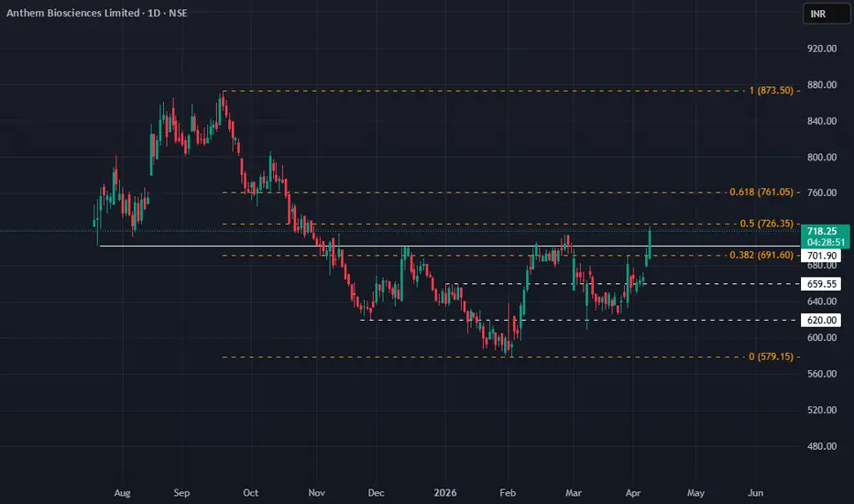Click the 640.00 price axis label
Screen dimensions: 854x504
click(x=821, y=301)
